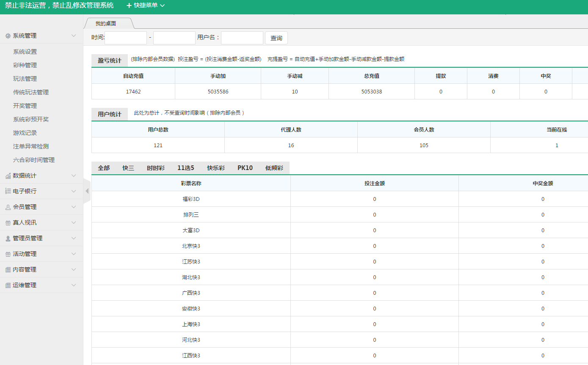Screen dimensions: 588x365
Task: Open 六合彩时间管理 in the sidebar
Action: [34, 160]
